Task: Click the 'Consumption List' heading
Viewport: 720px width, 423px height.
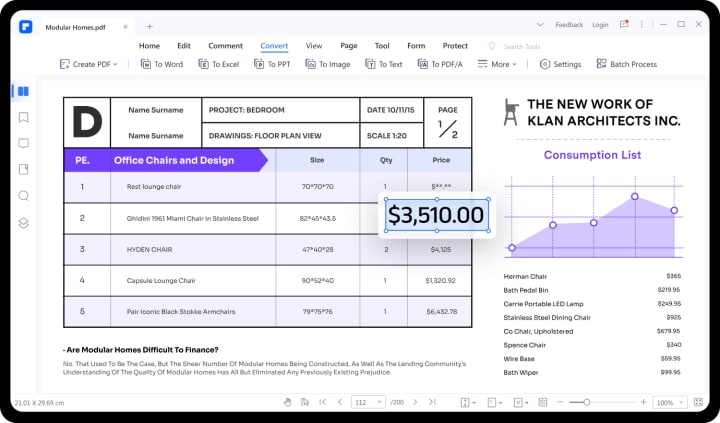Action: [x=592, y=155]
